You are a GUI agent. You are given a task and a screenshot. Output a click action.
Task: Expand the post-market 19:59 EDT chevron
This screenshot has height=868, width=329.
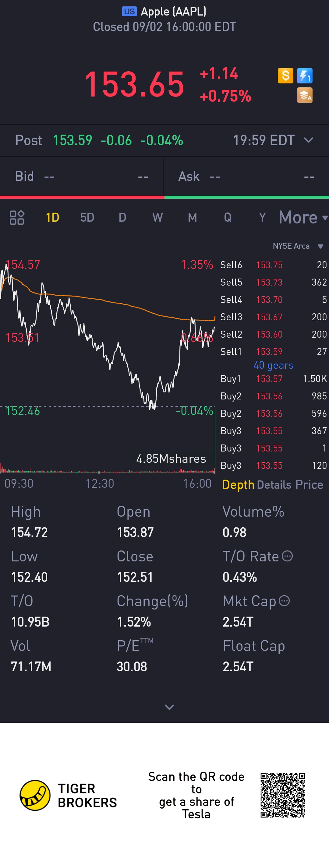[x=308, y=140]
